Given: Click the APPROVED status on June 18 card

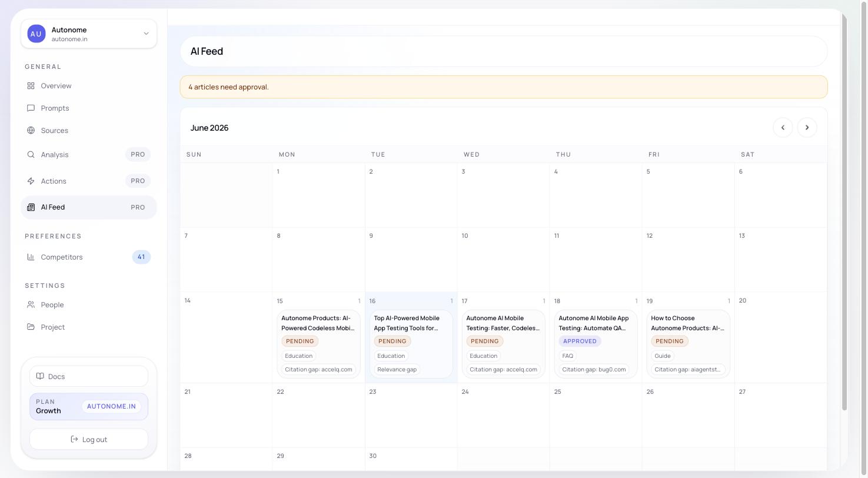Looking at the screenshot, I should [x=580, y=341].
